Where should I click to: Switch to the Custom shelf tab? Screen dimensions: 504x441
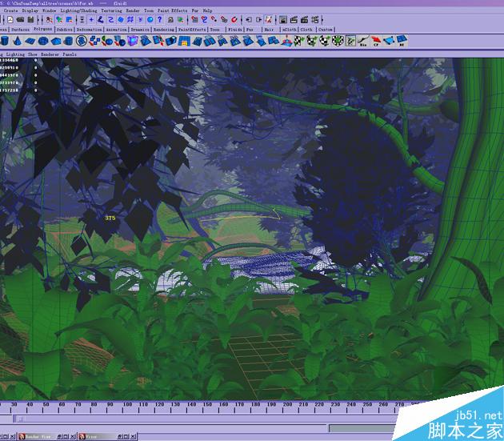tap(326, 30)
